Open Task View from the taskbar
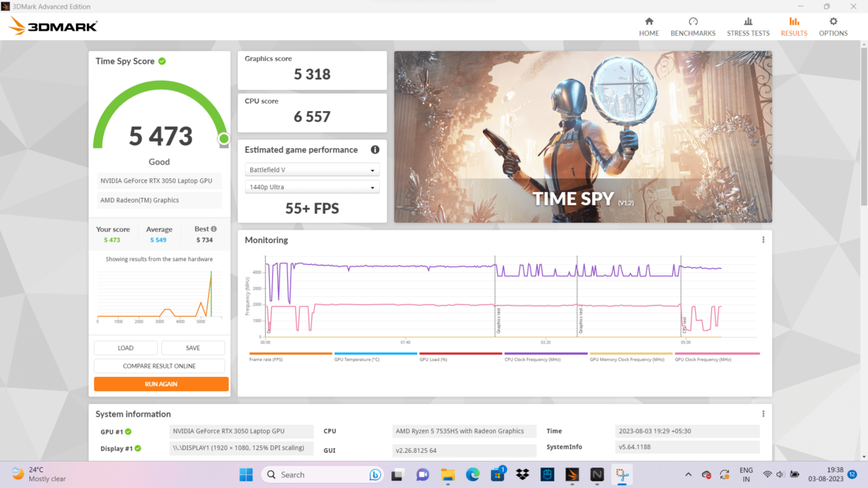Screen dimensions: 868x488 398,474
